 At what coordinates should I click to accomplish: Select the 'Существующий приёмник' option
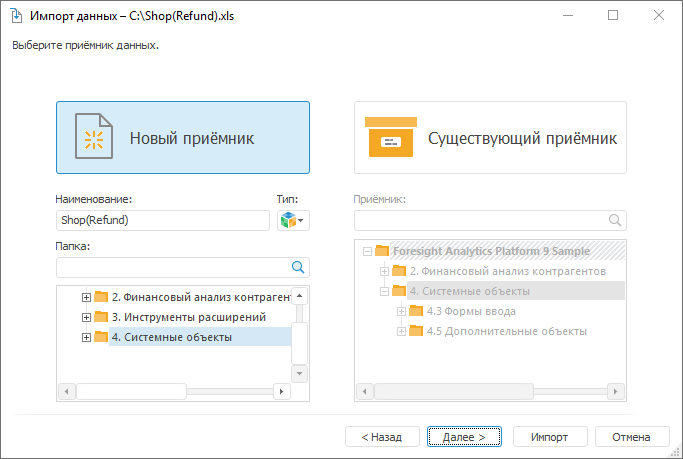[x=490, y=138]
